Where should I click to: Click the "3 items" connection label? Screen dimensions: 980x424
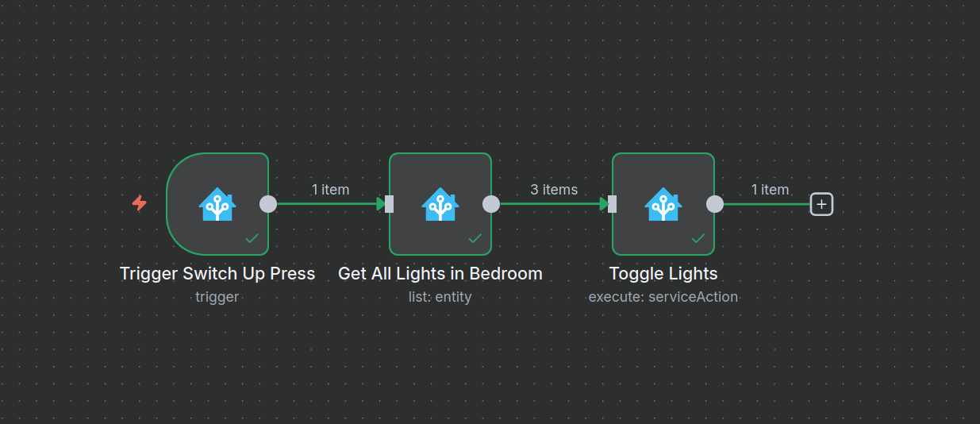[554, 190]
